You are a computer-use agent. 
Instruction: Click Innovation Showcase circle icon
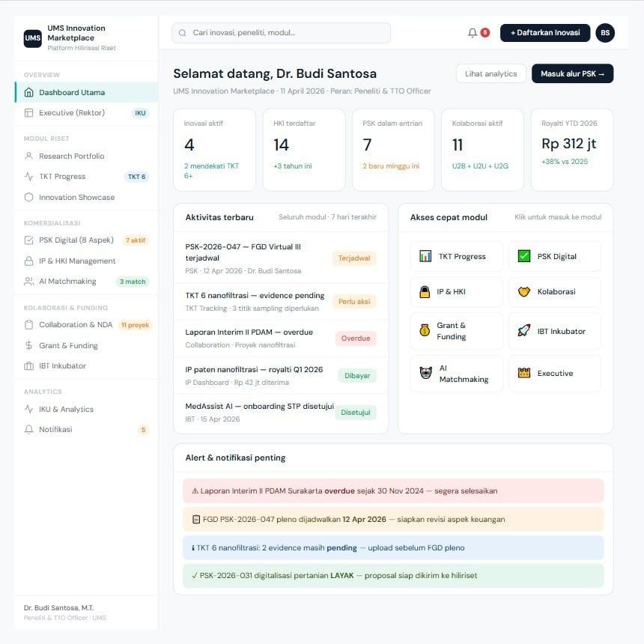pyautogui.click(x=28, y=197)
